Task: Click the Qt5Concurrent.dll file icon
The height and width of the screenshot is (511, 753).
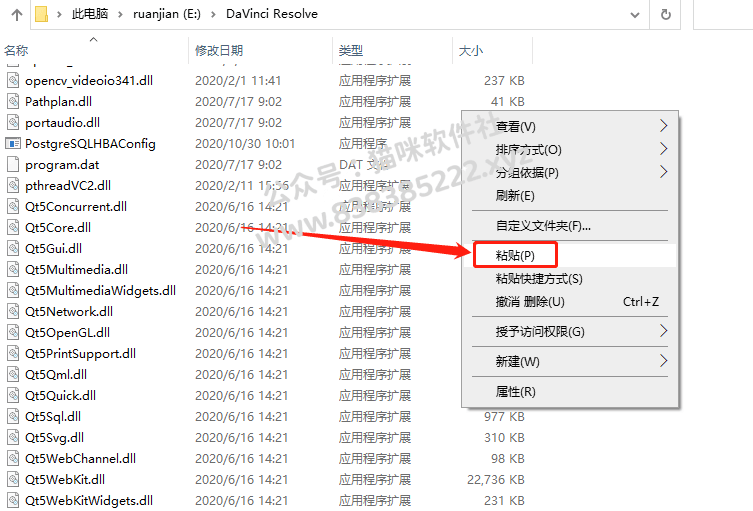Action: click(13, 207)
